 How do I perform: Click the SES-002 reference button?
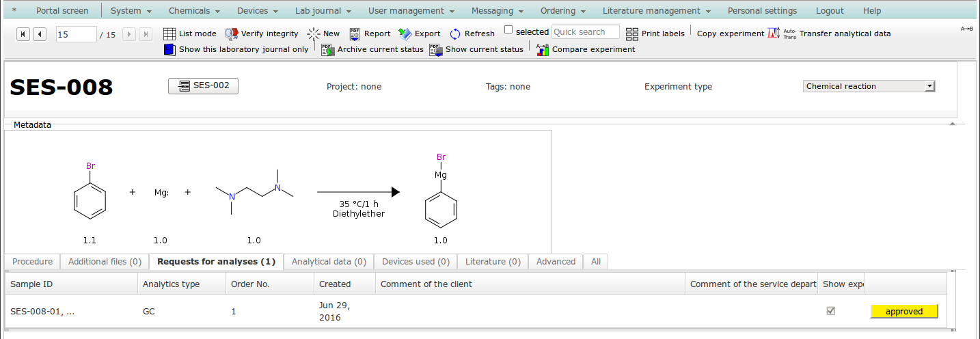point(203,85)
